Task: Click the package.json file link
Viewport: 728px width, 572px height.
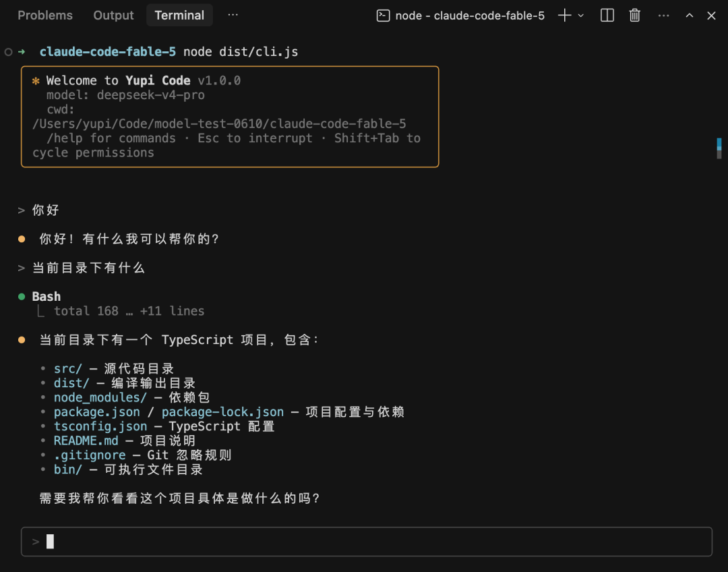Action: (96, 411)
